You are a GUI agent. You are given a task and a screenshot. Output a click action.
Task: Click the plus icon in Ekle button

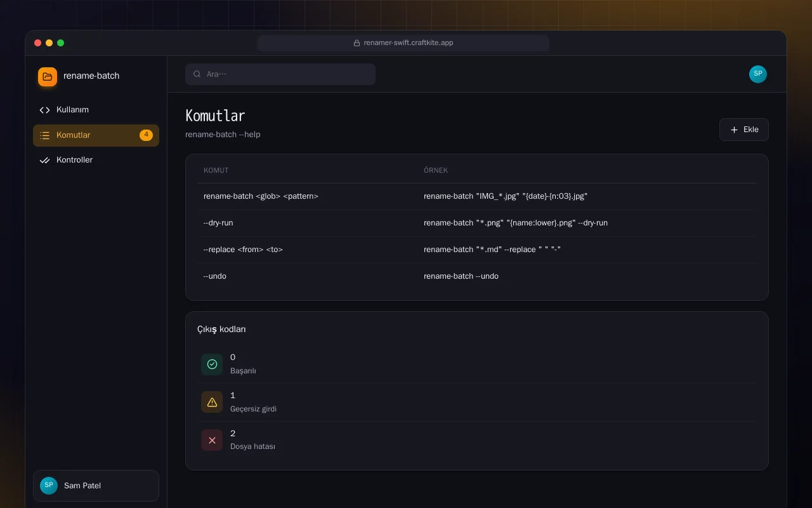click(x=734, y=130)
